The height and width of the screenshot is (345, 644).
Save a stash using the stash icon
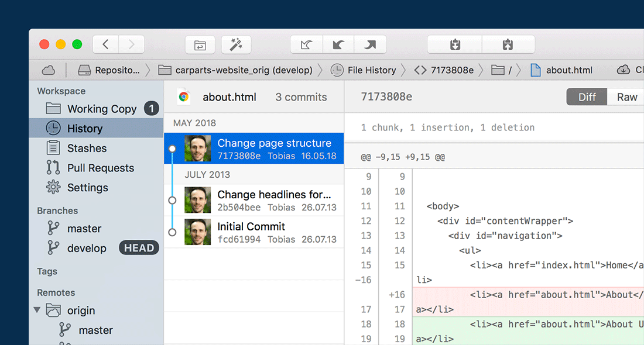pos(454,44)
